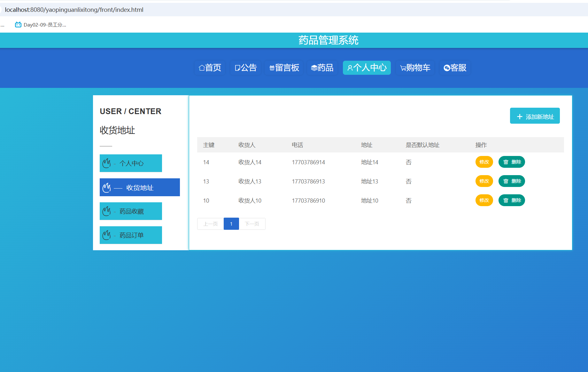Open 药品收藏 in the sidebar
588x372 pixels.
point(131,211)
